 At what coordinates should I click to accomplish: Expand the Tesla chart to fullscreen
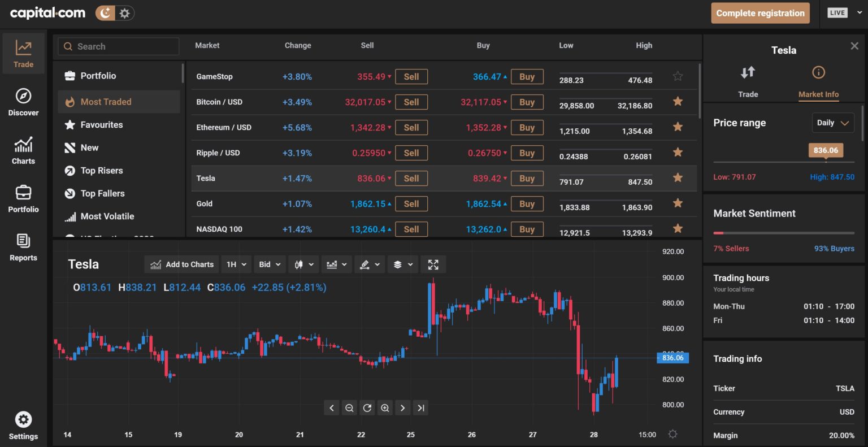coord(433,264)
